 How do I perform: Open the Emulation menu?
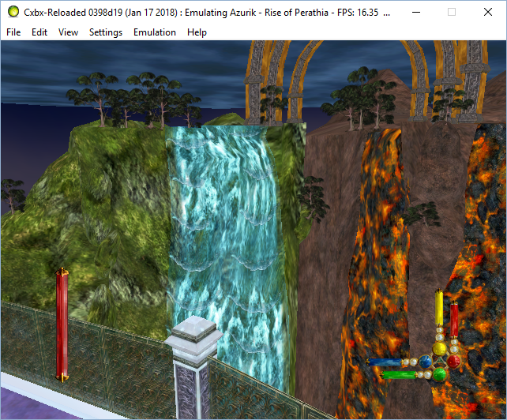point(155,32)
